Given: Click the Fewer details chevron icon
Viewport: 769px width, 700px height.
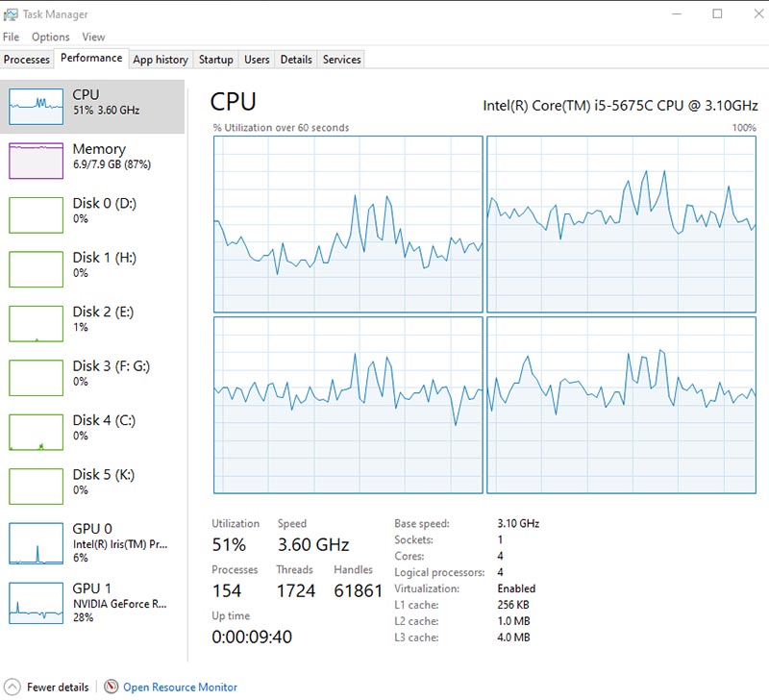Looking at the screenshot, I should (12, 687).
